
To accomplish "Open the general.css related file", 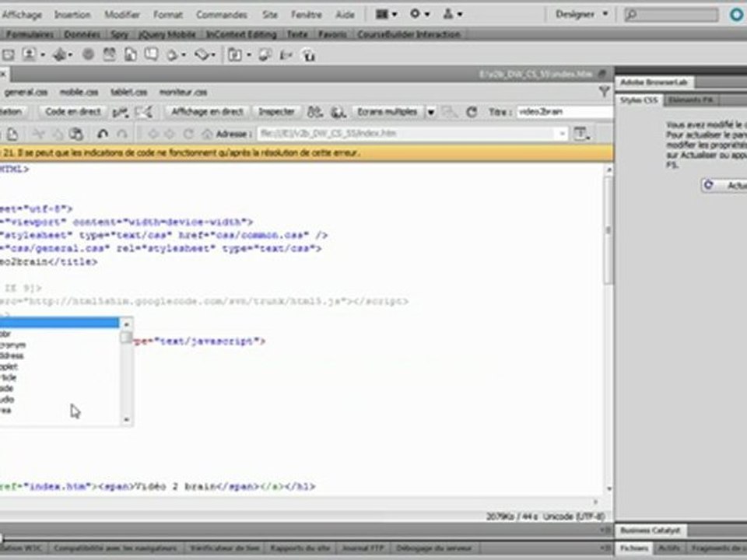I will 26,92.
